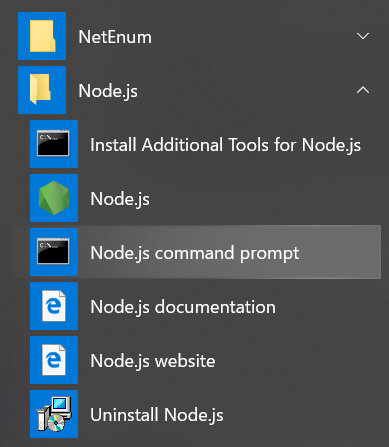The image size is (389, 447).
Task: Click the Node.js folder icon
Action: (42, 90)
